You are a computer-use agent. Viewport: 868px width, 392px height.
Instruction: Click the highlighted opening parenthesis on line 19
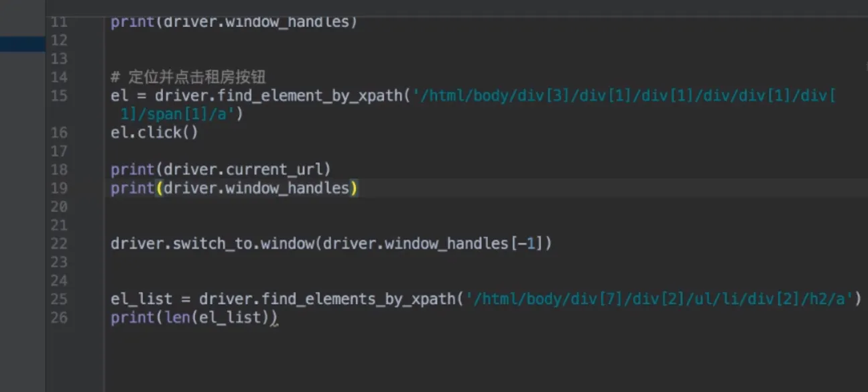159,188
